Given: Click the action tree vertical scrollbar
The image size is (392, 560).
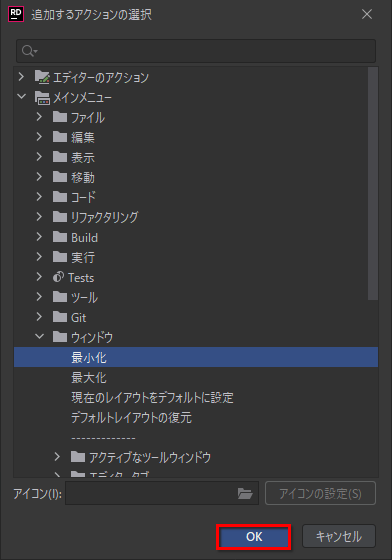Looking at the screenshot, I should click(373, 184).
